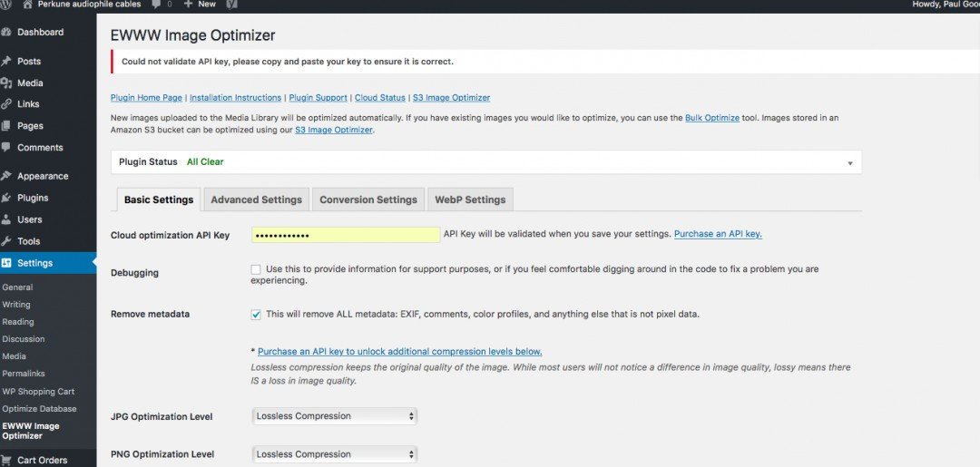
Task: Open the Plugin Home Page link
Action: pyautogui.click(x=146, y=98)
